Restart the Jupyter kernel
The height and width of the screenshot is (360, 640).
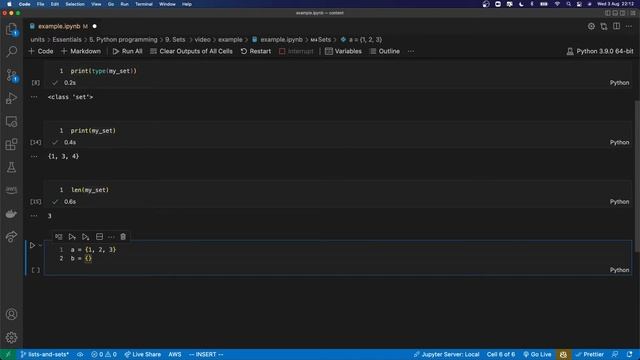coord(256,51)
